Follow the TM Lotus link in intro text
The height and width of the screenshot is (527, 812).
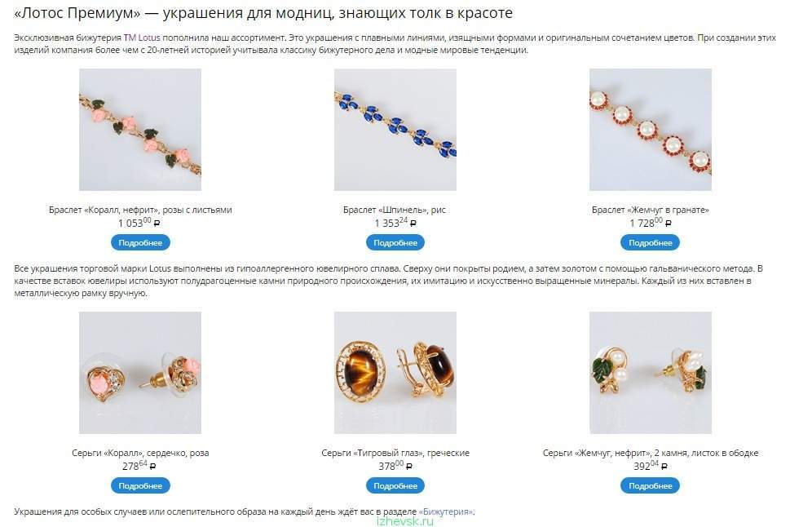pyautogui.click(x=142, y=38)
